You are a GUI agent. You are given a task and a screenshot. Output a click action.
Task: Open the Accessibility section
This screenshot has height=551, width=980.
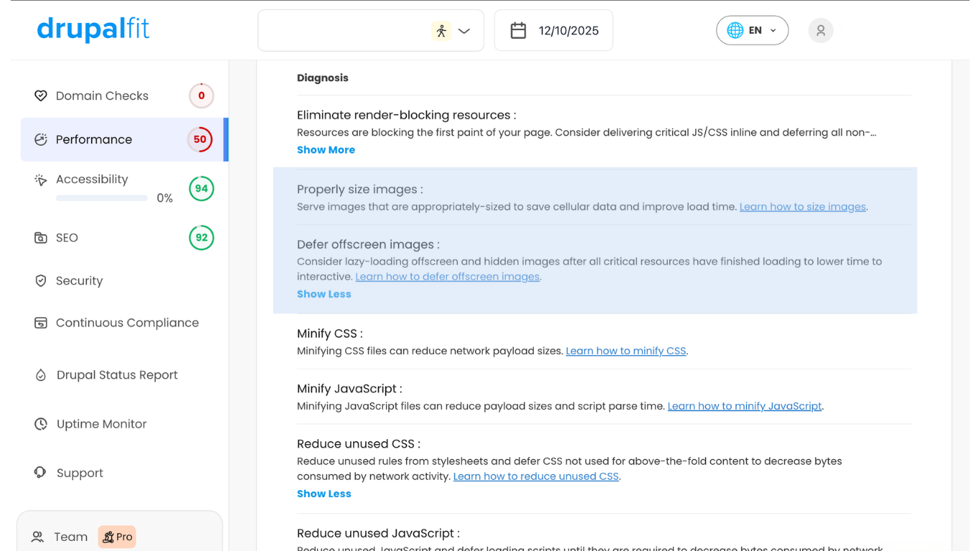coord(92,179)
